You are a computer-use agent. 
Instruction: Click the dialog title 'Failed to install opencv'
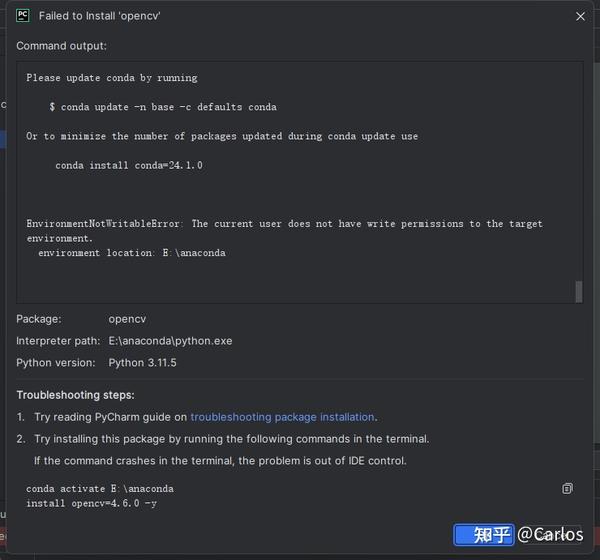pos(99,16)
